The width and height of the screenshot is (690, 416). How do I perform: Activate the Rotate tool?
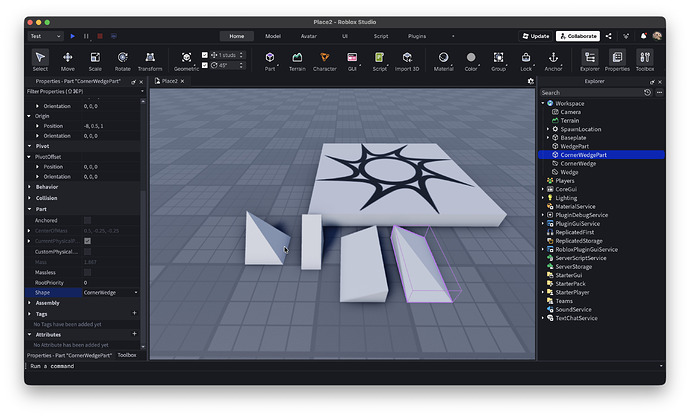pyautogui.click(x=122, y=60)
